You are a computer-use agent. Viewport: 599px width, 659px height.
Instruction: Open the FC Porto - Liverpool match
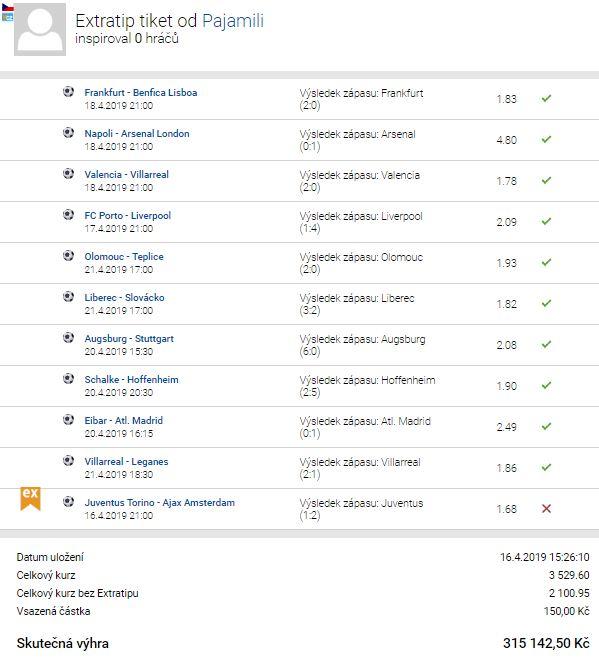click(128, 216)
